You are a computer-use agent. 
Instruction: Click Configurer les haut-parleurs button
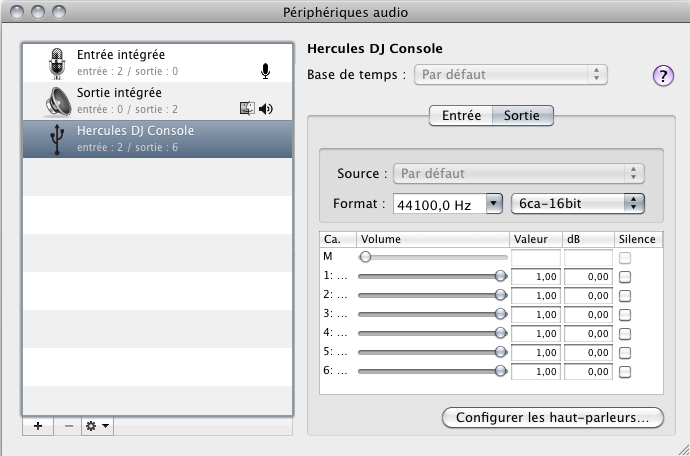click(553, 417)
